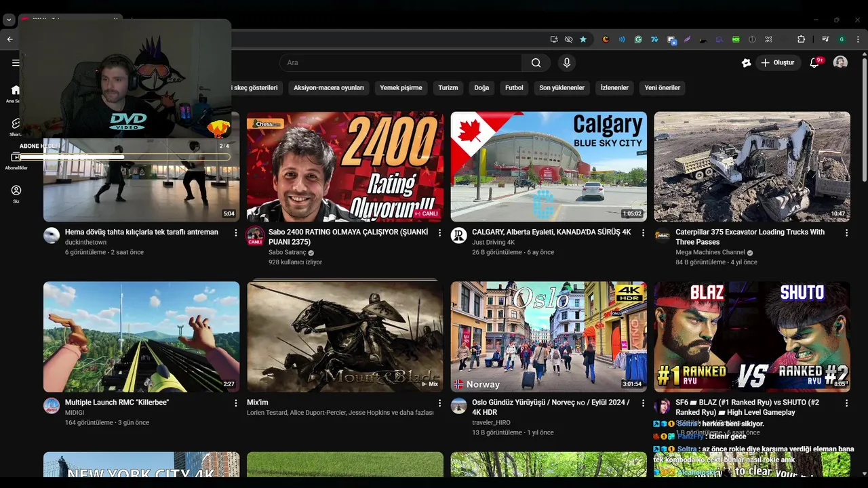Open options menu for Multiple Launch RMC video
The image size is (868, 488).
(x=236, y=403)
